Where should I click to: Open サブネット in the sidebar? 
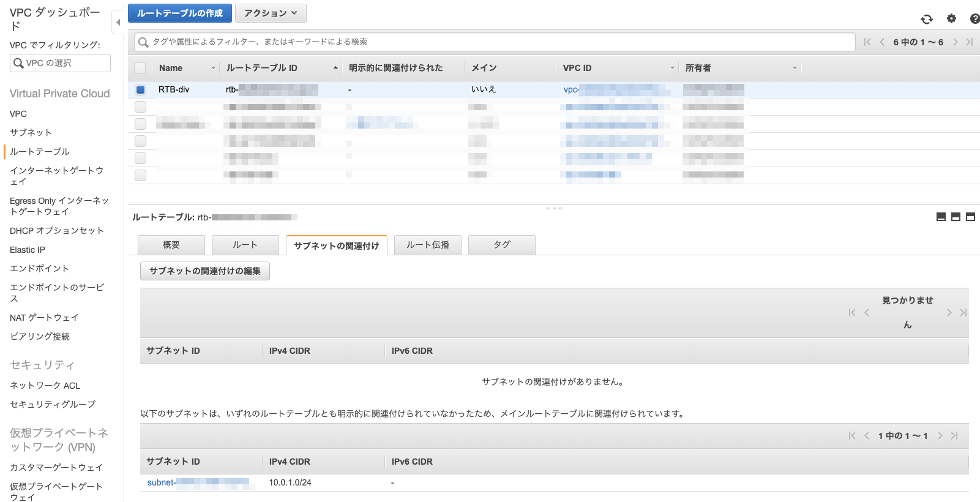coord(31,132)
